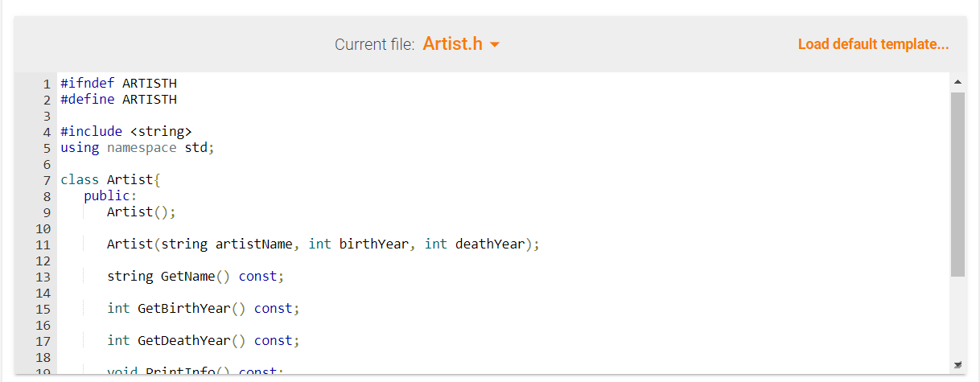980x382 pixels.
Task: Click the 'int GetDeathYear() const;' line
Action: pyautogui.click(x=204, y=341)
